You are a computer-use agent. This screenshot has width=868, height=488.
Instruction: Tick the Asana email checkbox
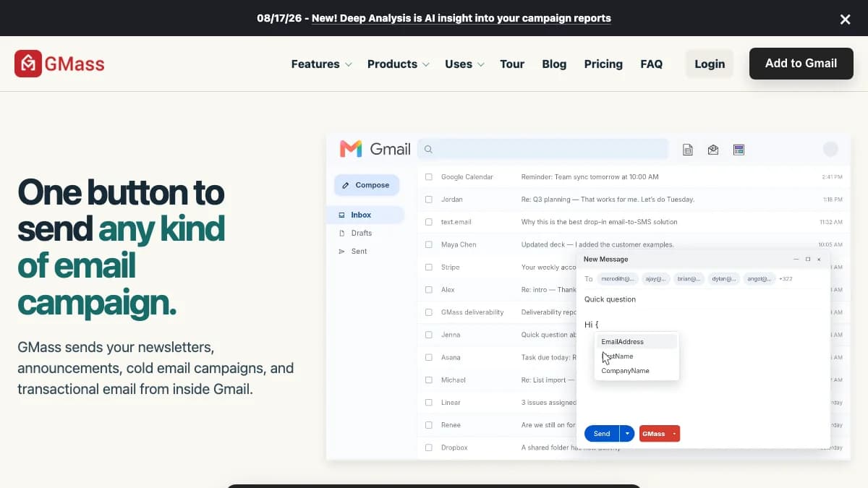pyautogui.click(x=429, y=357)
